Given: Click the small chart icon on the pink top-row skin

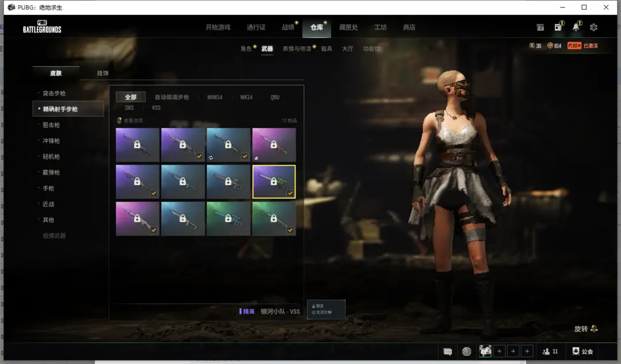Looking at the screenshot, I should click(256, 158).
